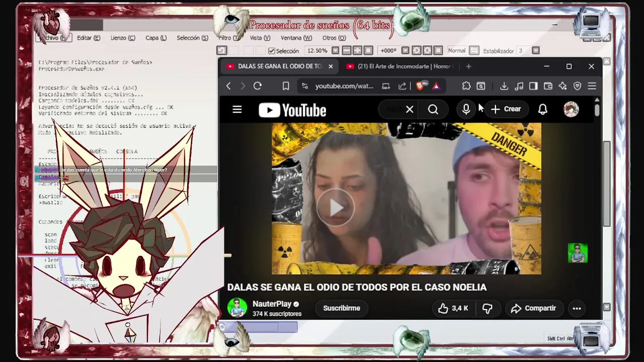The height and width of the screenshot is (362, 644).
Task: Open the Ventana menu
Action: [296, 38]
